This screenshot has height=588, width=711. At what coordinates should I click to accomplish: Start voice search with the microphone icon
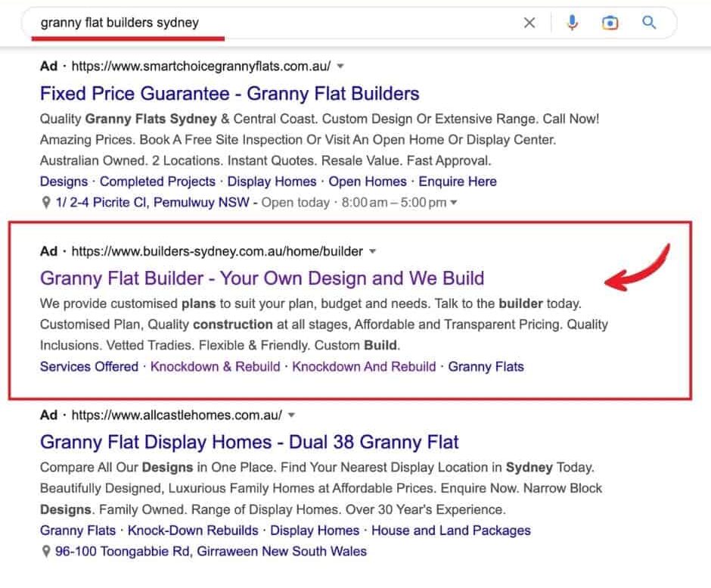coord(572,23)
